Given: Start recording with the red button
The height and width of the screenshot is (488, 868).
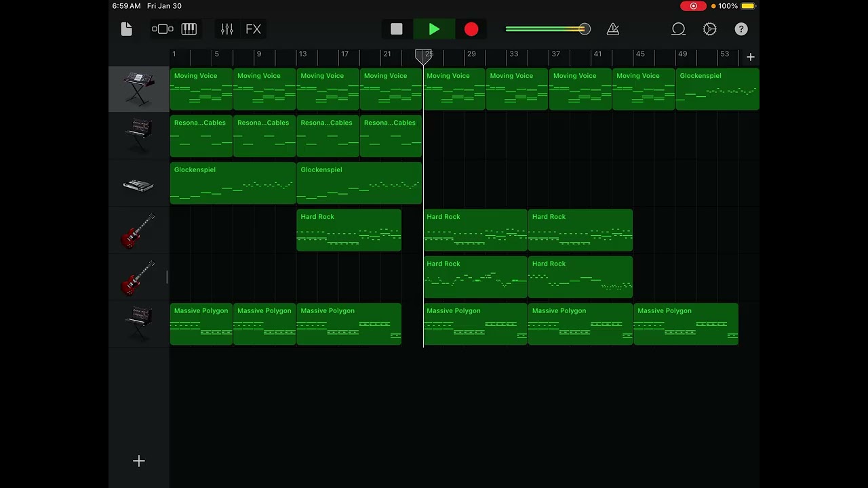Looking at the screenshot, I should click(x=471, y=29).
